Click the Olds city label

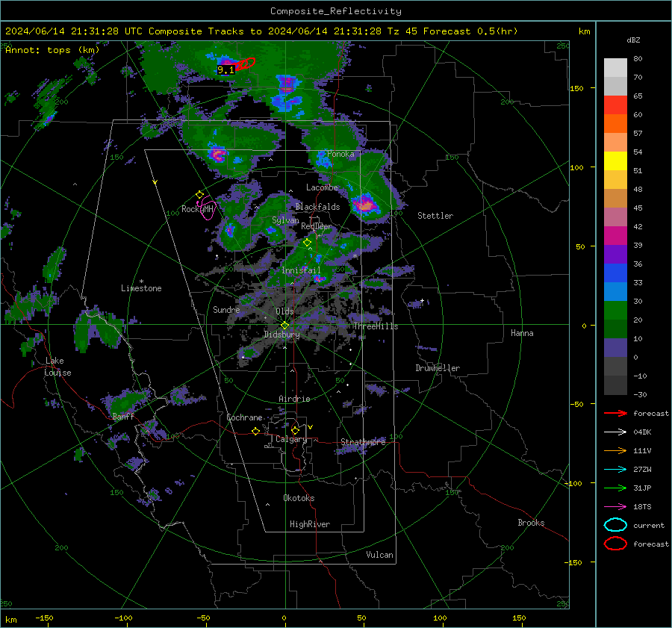(284, 311)
